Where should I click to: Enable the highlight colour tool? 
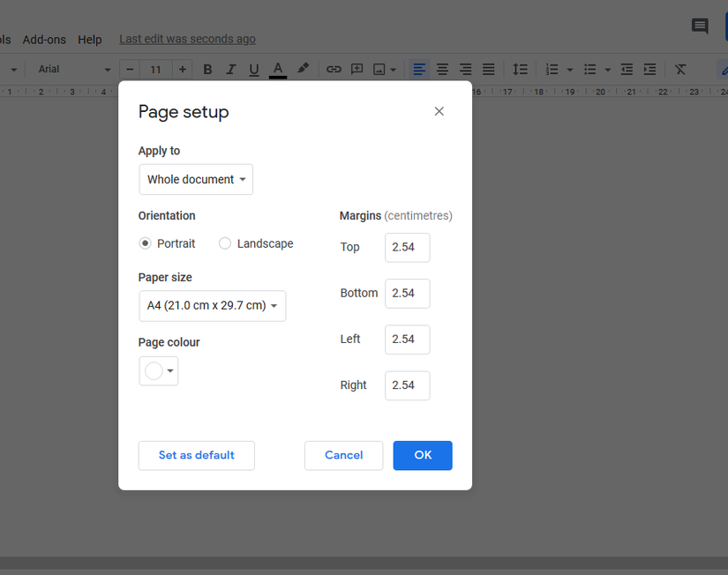(301, 69)
